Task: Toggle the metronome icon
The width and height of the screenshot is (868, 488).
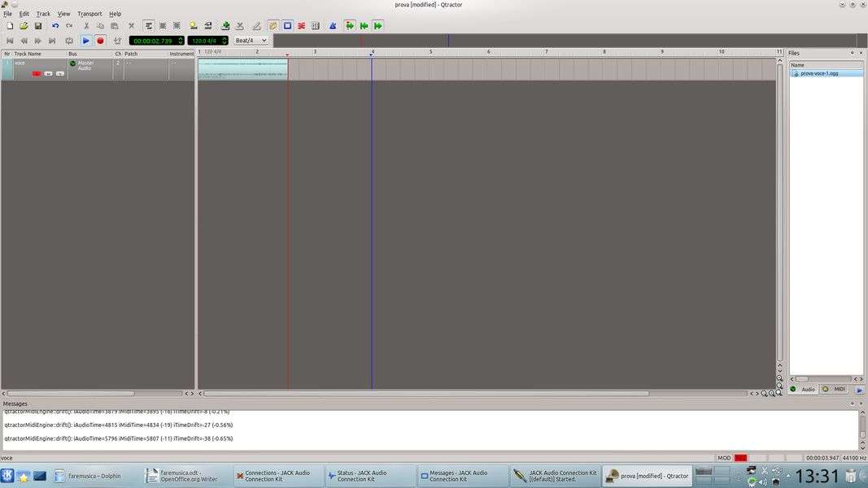Action: pos(333,25)
